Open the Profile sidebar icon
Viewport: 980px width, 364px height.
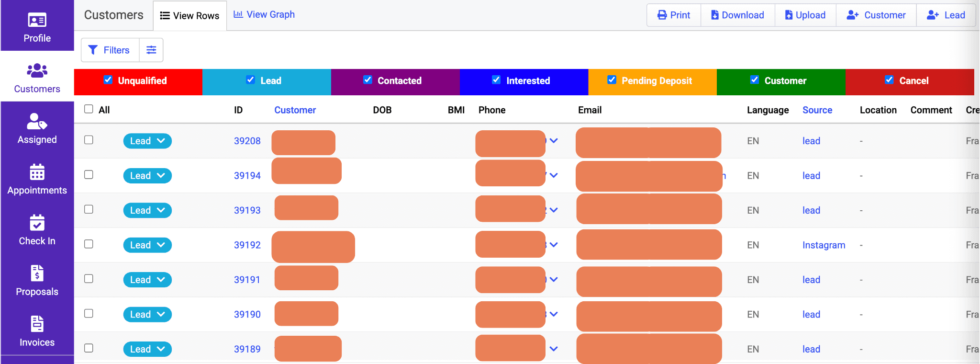[x=37, y=21]
